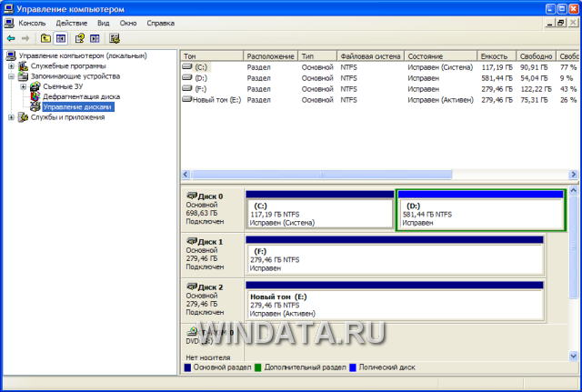Toggle the show/hide console tree icon

click(61, 38)
